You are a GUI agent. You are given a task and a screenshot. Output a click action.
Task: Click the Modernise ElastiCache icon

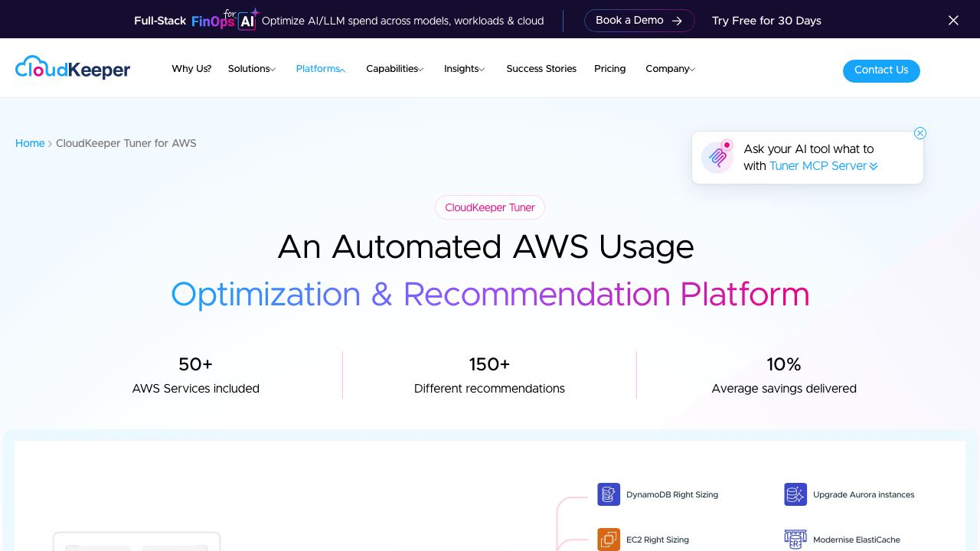click(795, 540)
